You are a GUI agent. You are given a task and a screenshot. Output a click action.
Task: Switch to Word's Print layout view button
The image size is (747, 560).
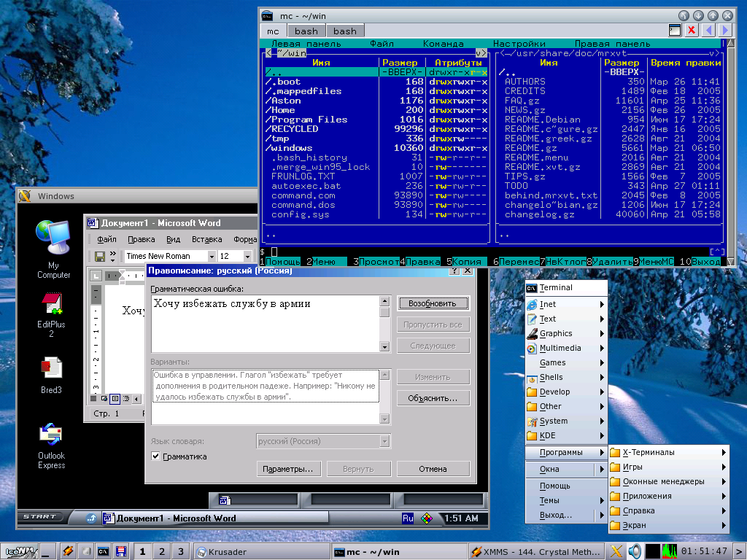coord(115,399)
